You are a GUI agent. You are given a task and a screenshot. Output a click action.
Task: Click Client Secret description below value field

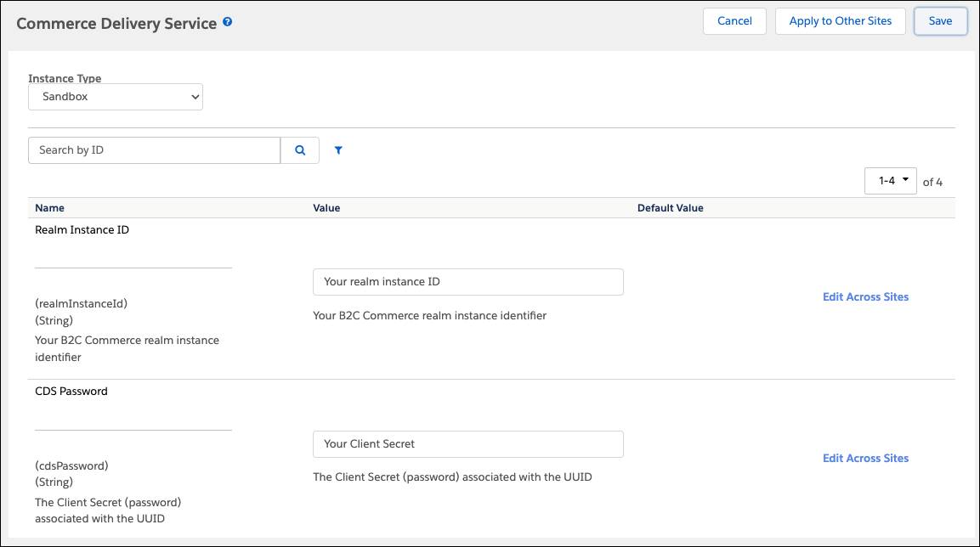tap(452, 477)
